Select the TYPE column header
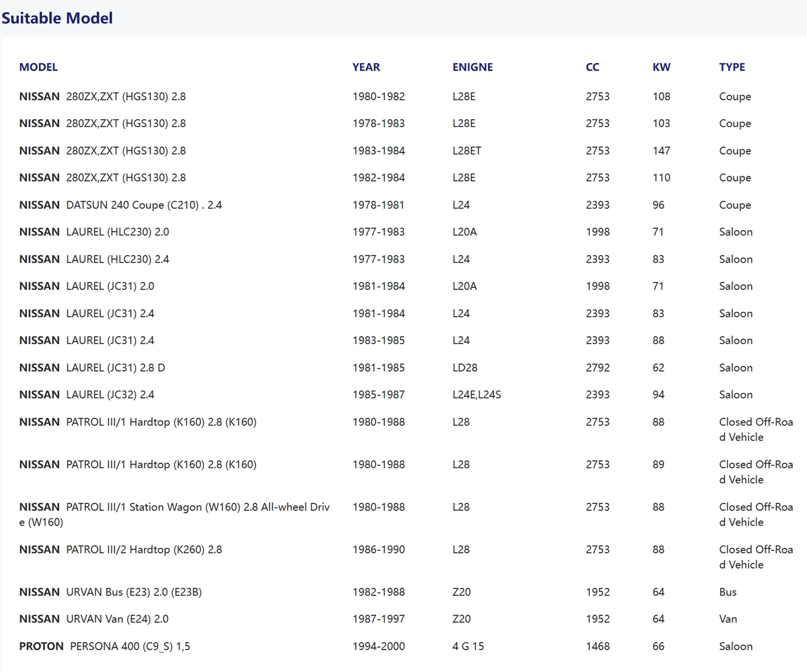Screen dimensions: 807x672 coord(731,67)
